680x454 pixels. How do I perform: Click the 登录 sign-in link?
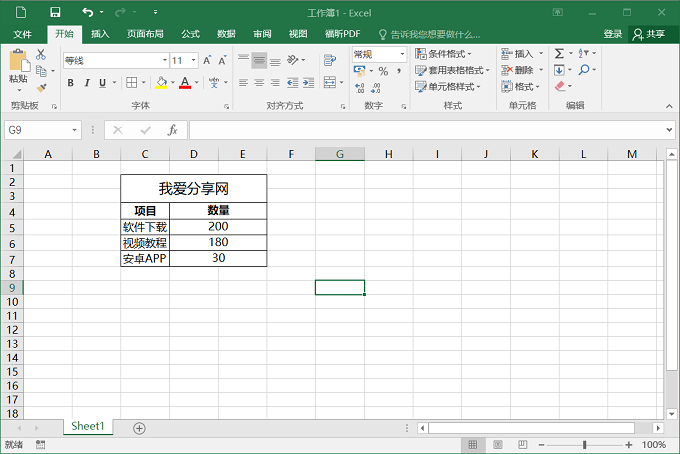pos(613,33)
